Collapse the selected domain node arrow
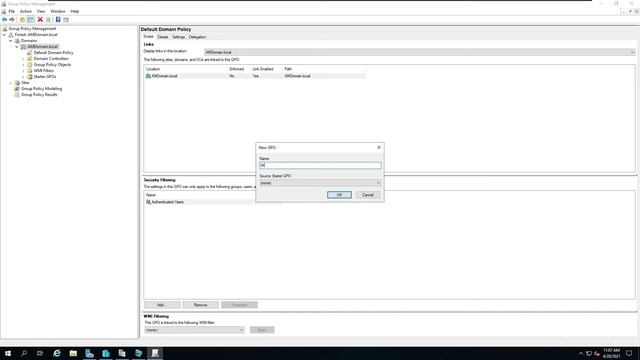 (x=17, y=47)
